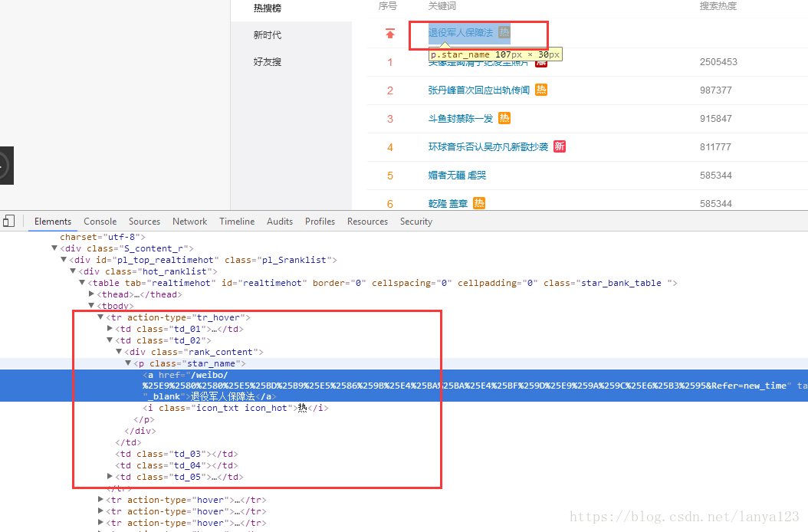Collapse the div id pl_top_realtimehot node

[64, 259]
